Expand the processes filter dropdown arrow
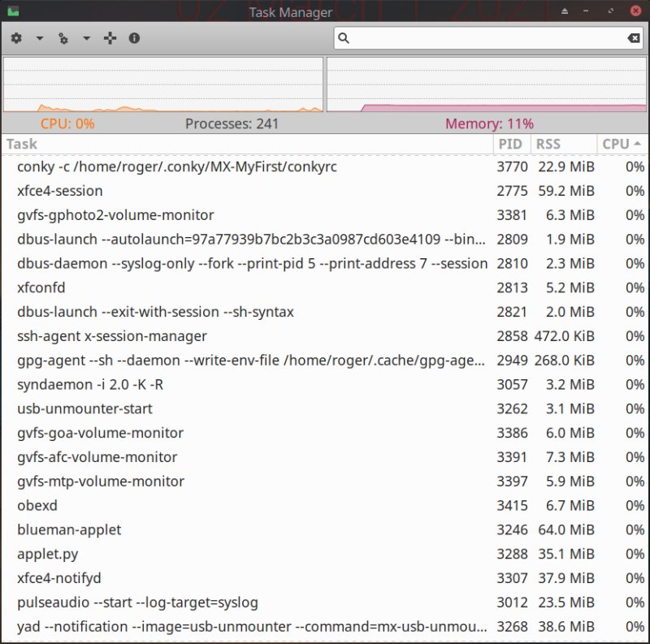 point(86,38)
